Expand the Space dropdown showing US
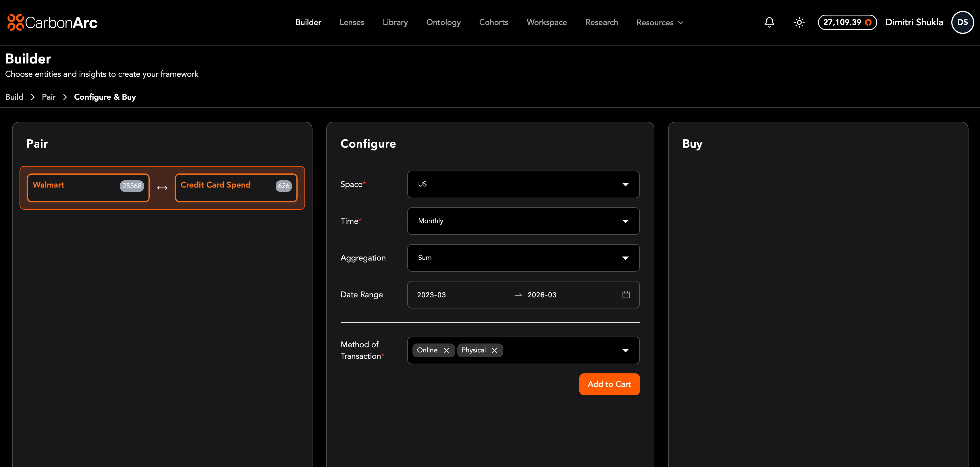The image size is (980, 467). coord(523,184)
